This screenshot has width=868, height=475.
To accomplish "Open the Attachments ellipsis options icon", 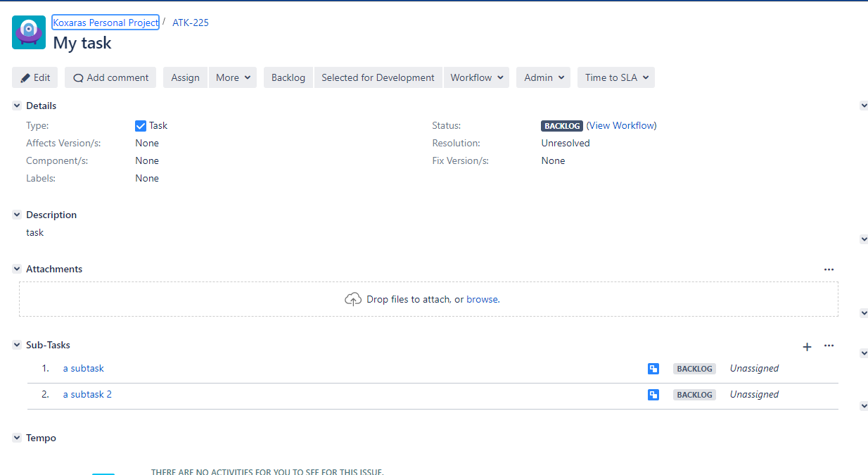I will tap(829, 270).
